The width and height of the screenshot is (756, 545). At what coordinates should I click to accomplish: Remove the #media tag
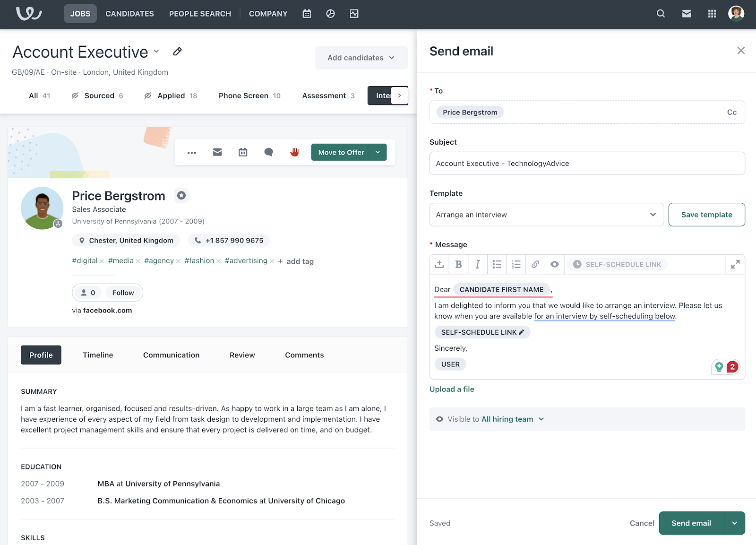pos(138,261)
